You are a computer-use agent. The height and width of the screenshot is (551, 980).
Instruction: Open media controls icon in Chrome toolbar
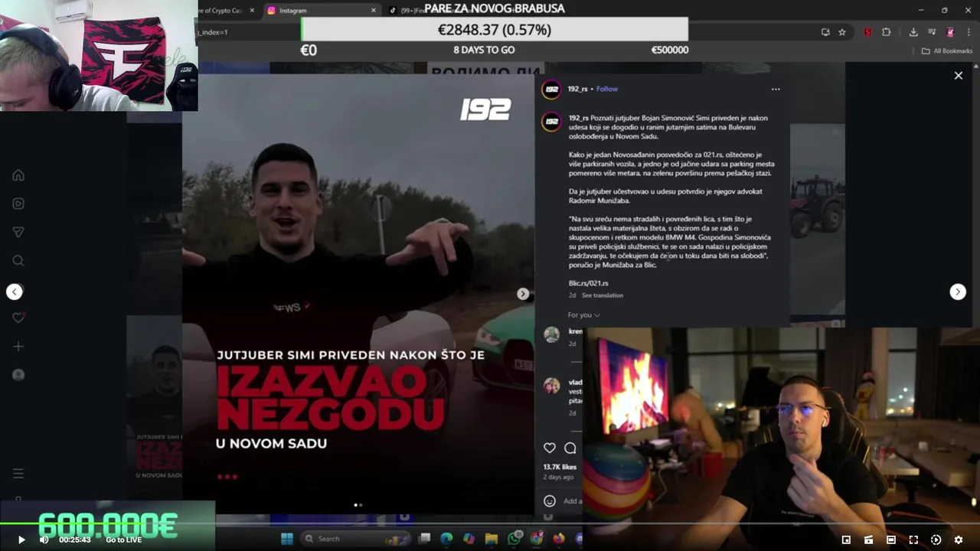pyautogui.click(x=932, y=32)
